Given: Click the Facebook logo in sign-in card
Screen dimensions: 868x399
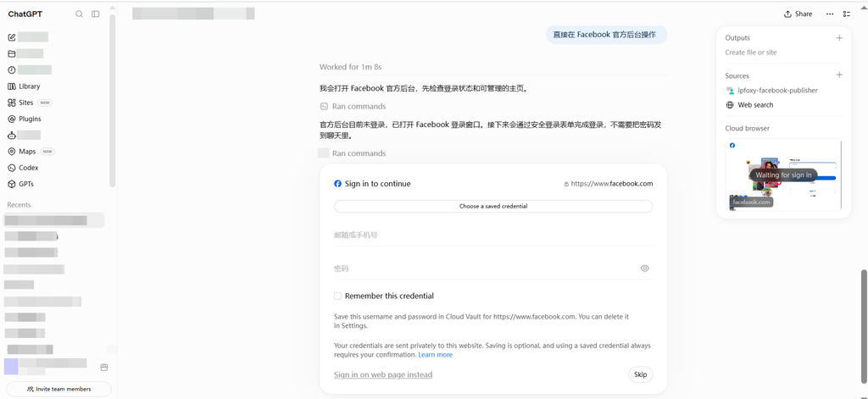Looking at the screenshot, I should (337, 184).
